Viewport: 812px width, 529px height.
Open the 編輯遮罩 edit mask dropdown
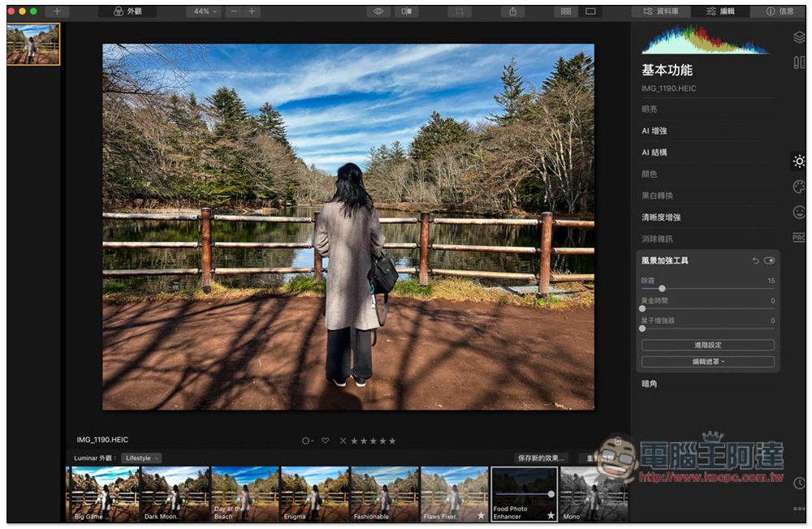[x=707, y=362]
